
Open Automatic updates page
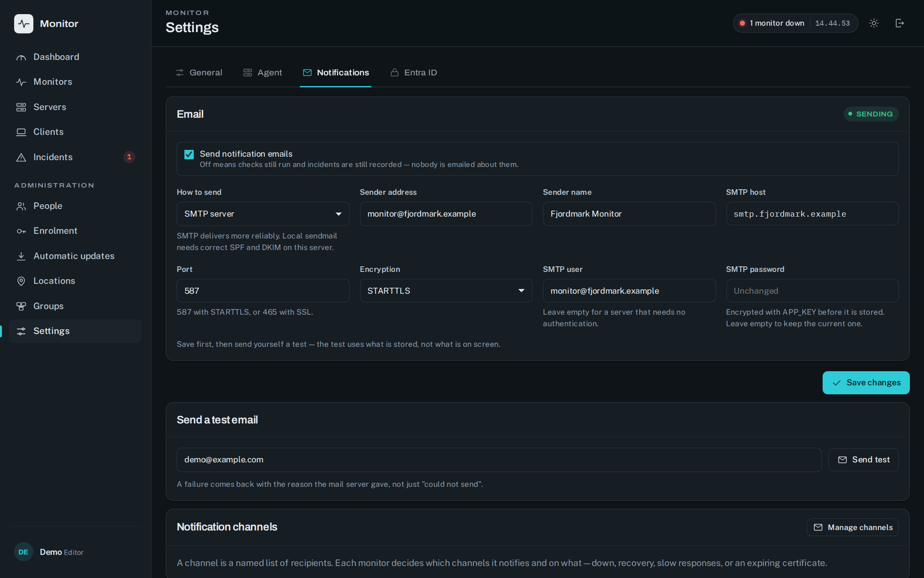[75, 256]
